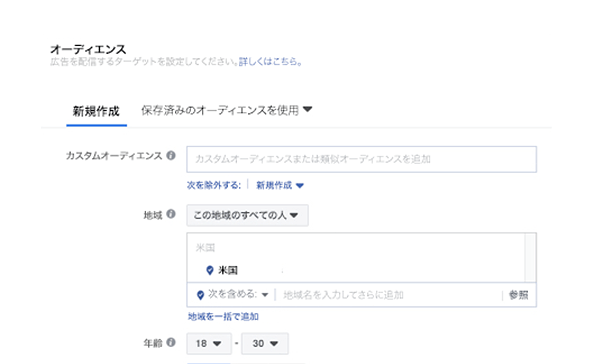
Task: Click the 次を除外する link
Action: (x=214, y=185)
